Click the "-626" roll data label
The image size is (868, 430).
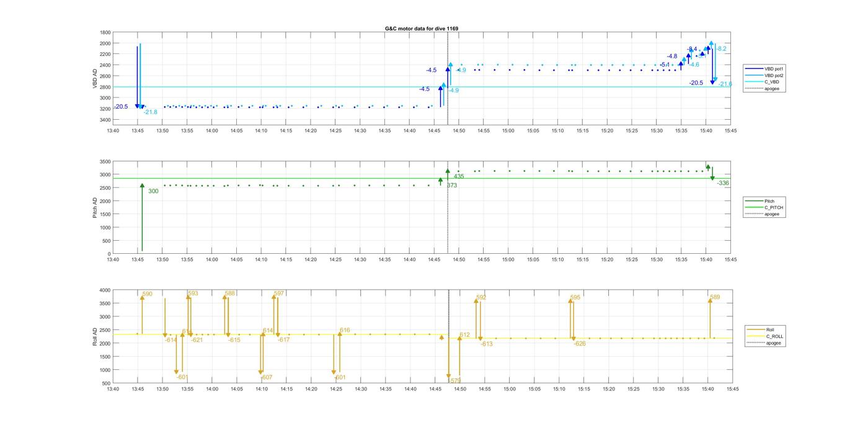tap(580, 344)
